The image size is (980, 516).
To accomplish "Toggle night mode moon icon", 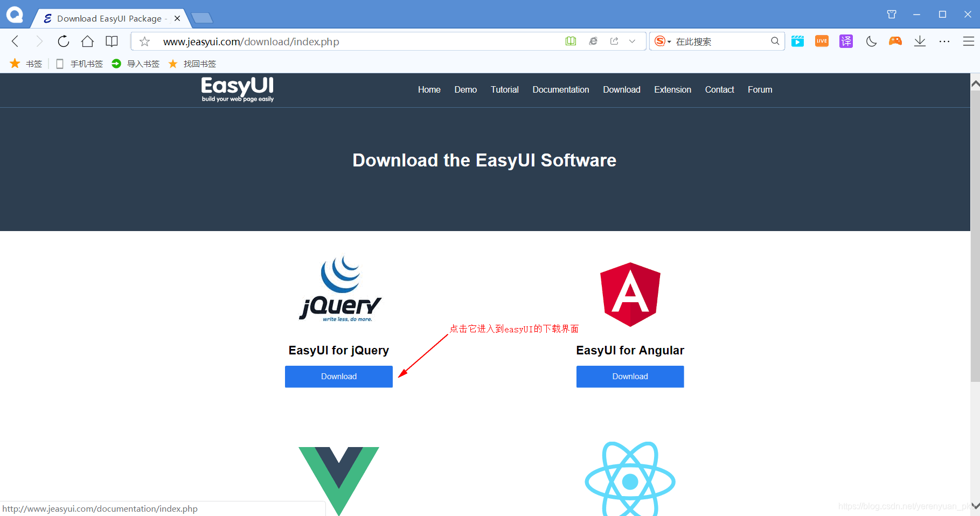I will (871, 41).
